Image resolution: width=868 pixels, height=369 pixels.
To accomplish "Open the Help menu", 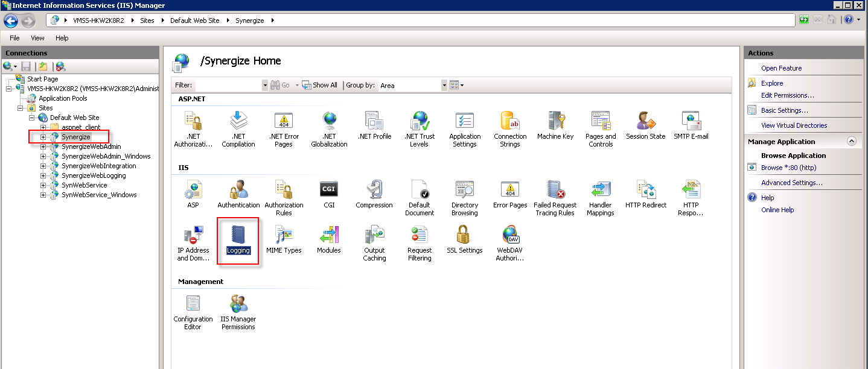I will click(x=62, y=38).
